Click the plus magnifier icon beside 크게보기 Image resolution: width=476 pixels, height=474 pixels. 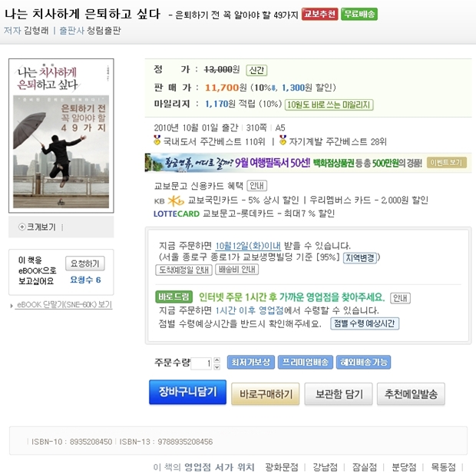(x=21, y=227)
